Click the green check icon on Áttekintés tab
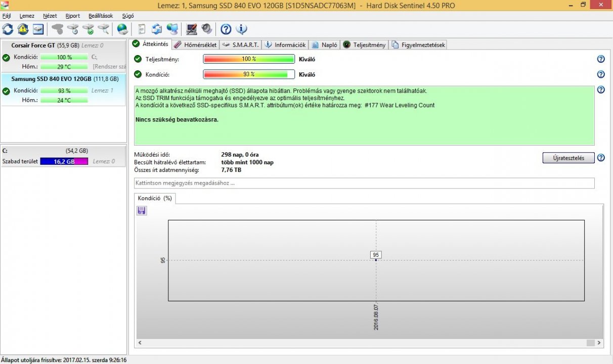Screen dimensions: 613x364 [136, 44]
